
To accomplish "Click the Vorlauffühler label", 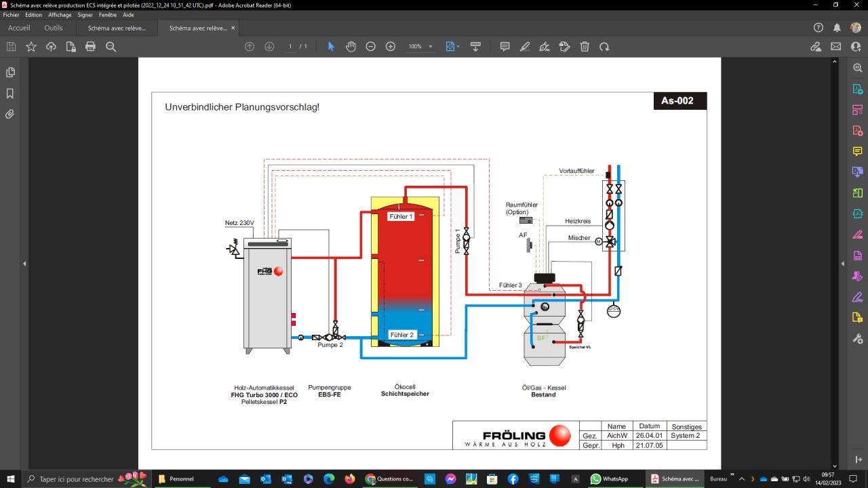I will pos(576,171).
